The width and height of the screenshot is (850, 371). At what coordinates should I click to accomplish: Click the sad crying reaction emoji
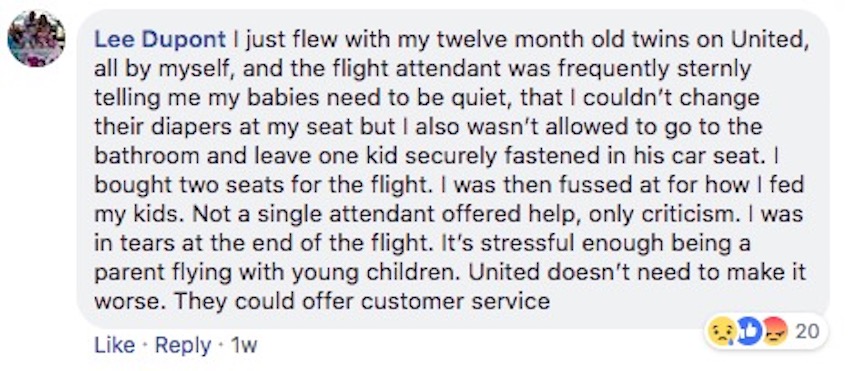coord(722,332)
